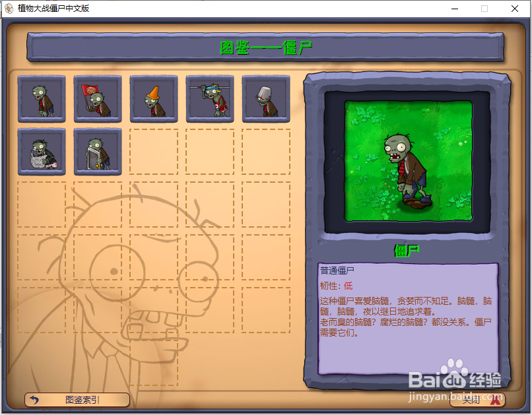The height and width of the screenshot is (415, 532).
Task: Select the newspaper zombie card
Action: coord(42,152)
